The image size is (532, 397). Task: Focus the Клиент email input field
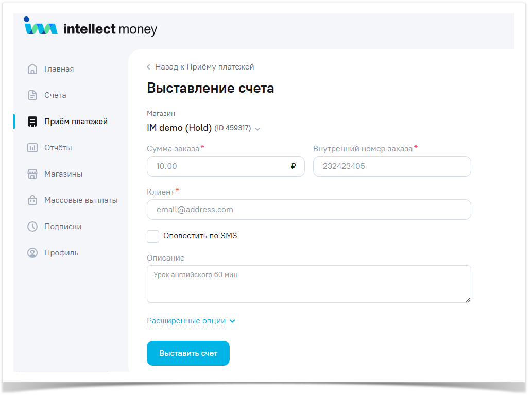point(308,210)
